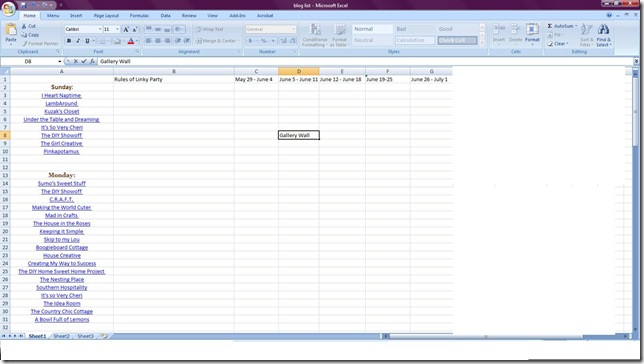Expand the AutoSum dropdown
Viewport: 644px width, 364px height.
pyautogui.click(x=576, y=26)
